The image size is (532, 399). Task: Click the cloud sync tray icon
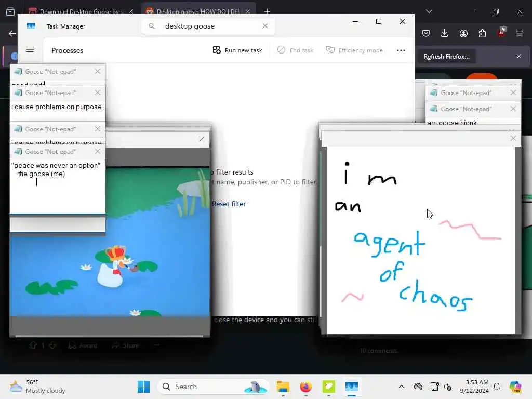tap(418, 387)
